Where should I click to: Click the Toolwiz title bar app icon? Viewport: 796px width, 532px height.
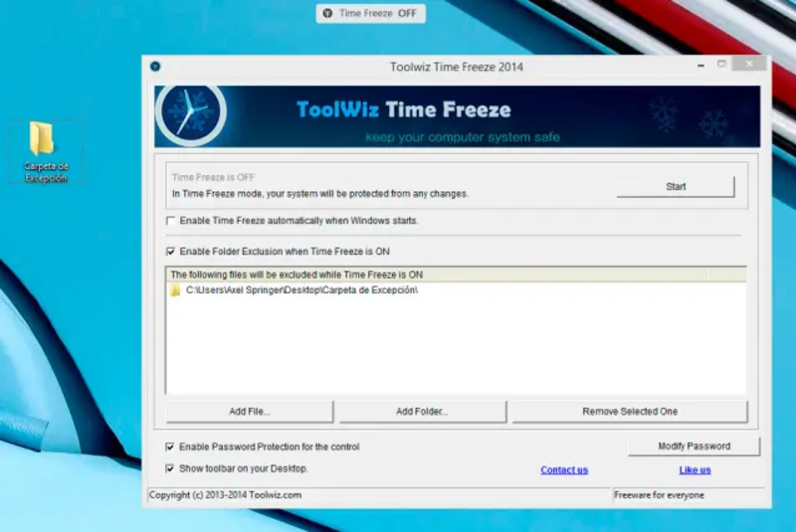(x=155, y=67)
